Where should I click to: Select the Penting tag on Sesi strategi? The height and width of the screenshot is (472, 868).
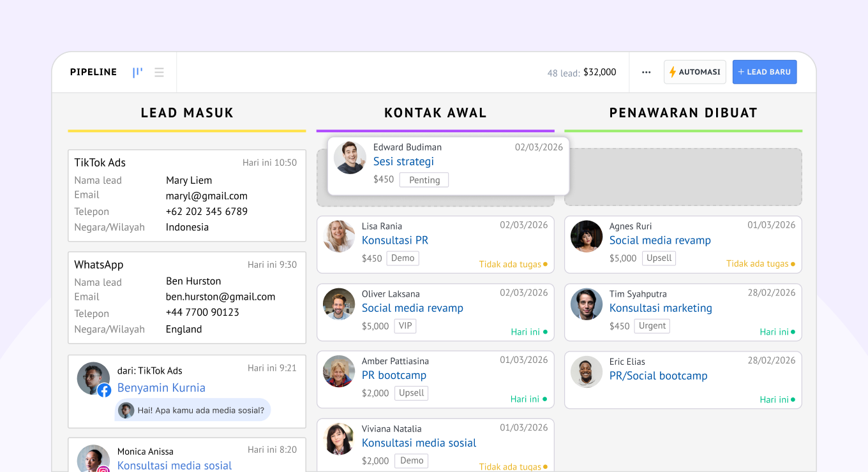coord(424,180)
